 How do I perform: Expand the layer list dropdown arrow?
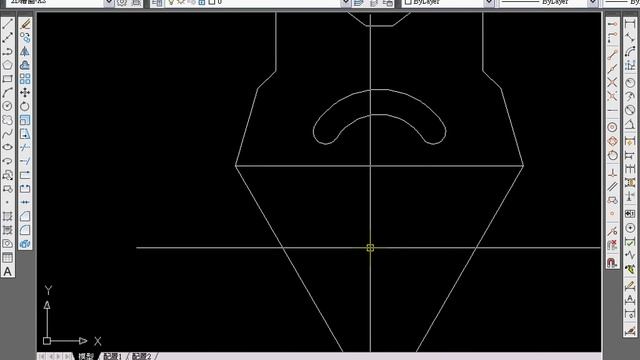click(x=346, y=2)
